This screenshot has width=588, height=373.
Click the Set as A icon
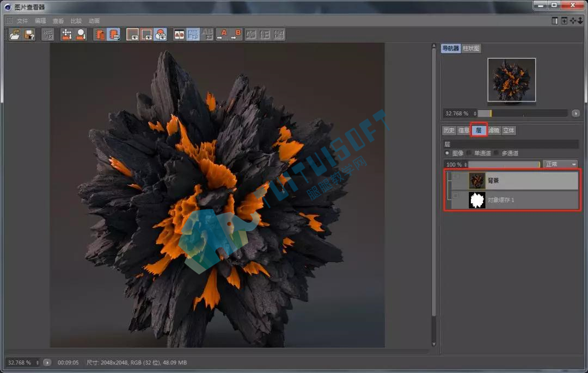pos(222,35)
